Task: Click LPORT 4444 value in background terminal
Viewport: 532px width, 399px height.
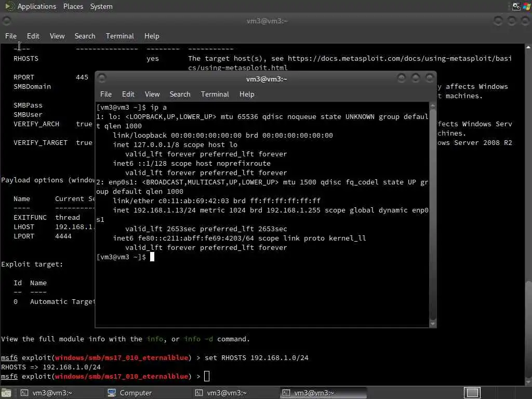Action: pyautogui.click(x=63, y=236)
